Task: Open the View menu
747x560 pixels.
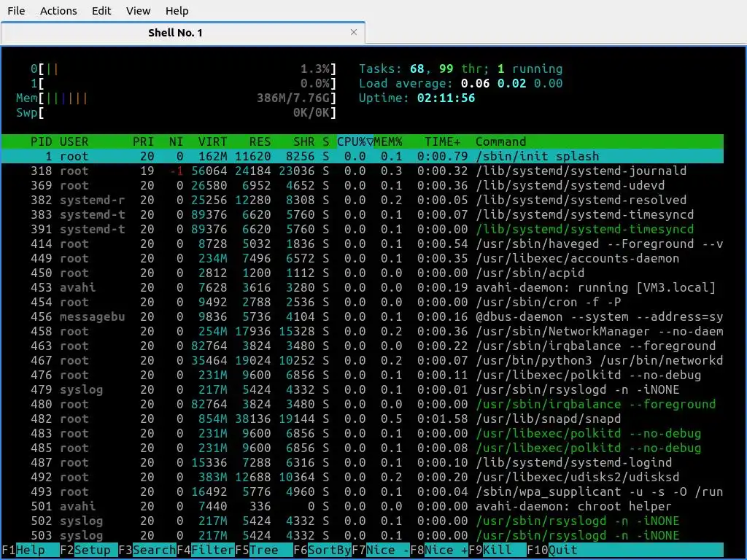Action: (x=138, y=10)
